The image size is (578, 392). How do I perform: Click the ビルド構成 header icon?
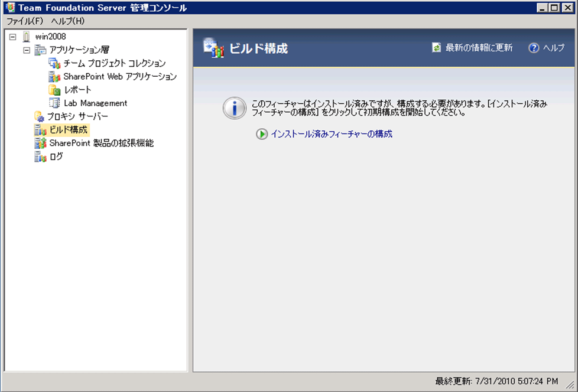click(213, 48)
